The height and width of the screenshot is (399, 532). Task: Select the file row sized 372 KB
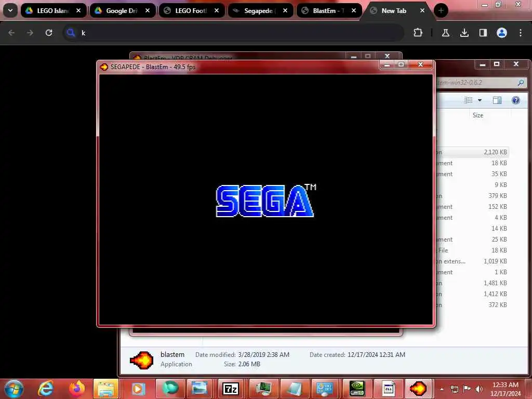coord(472,304)
